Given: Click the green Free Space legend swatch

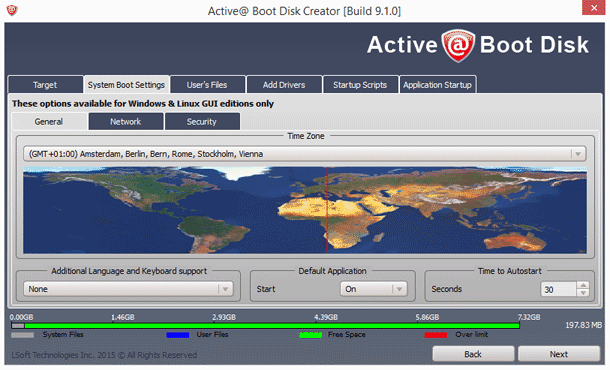Looking at the screenshot, I should tap(310, 335).
